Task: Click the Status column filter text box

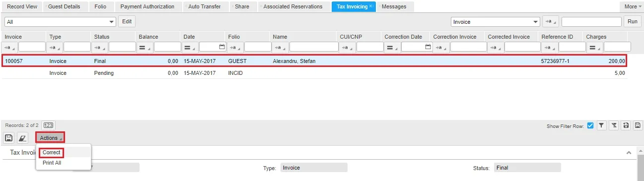Action: tap(122, 47)
